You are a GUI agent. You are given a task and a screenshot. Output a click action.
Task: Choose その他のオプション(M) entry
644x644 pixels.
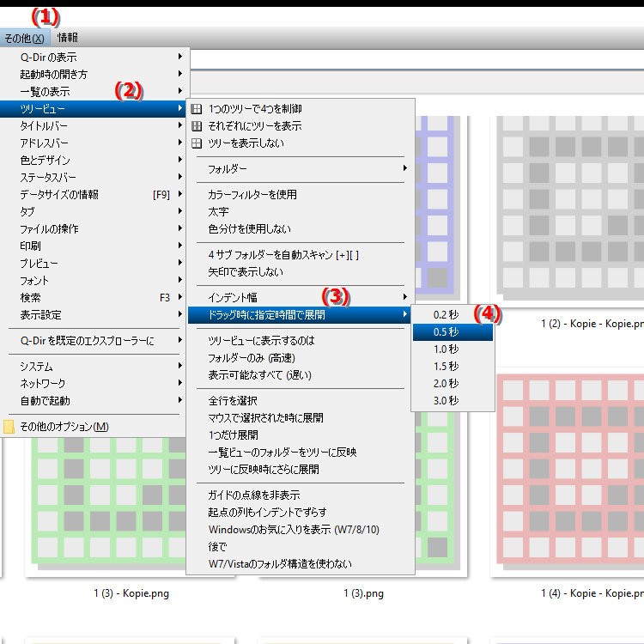click(93, 427)
